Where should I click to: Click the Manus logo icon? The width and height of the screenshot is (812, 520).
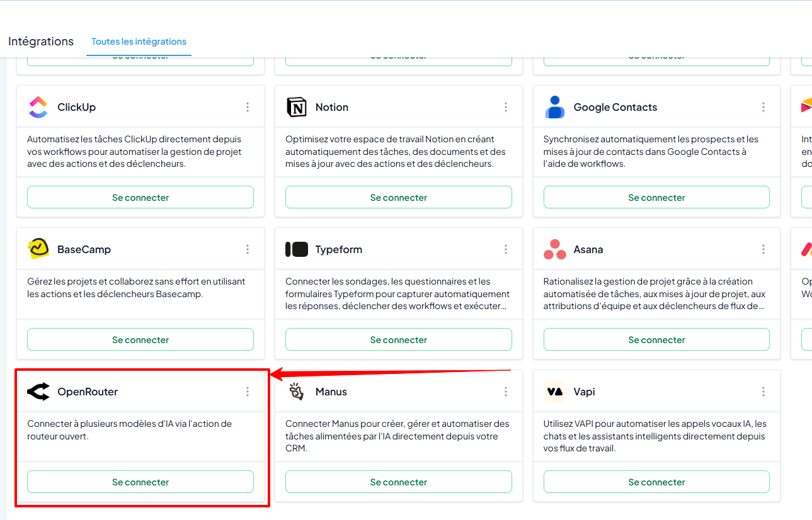point(297,392)
